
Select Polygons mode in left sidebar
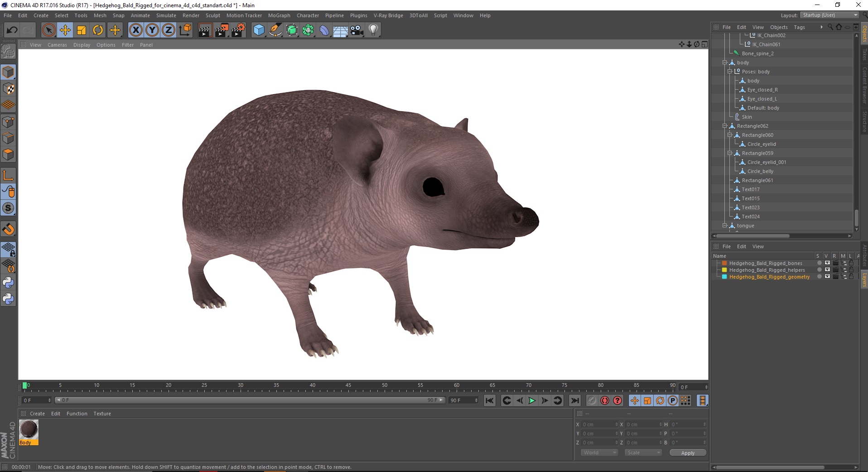8,154
